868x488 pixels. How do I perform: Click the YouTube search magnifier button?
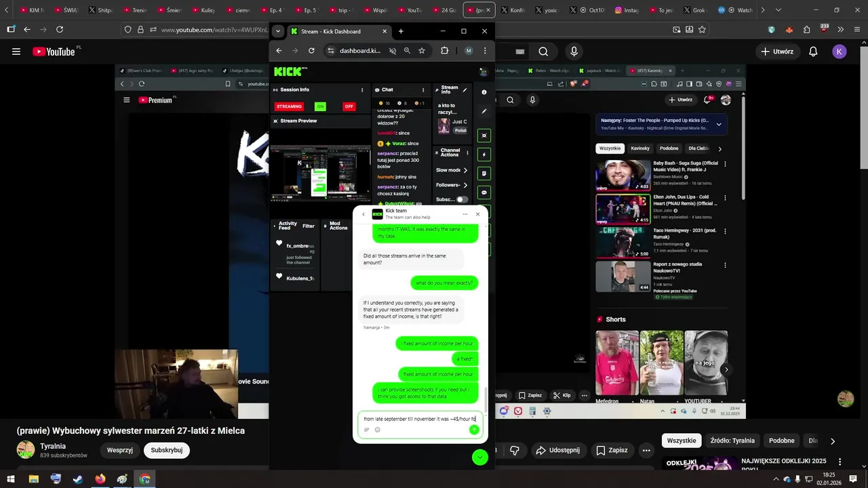pyautogui.click(x=543, y=52)
